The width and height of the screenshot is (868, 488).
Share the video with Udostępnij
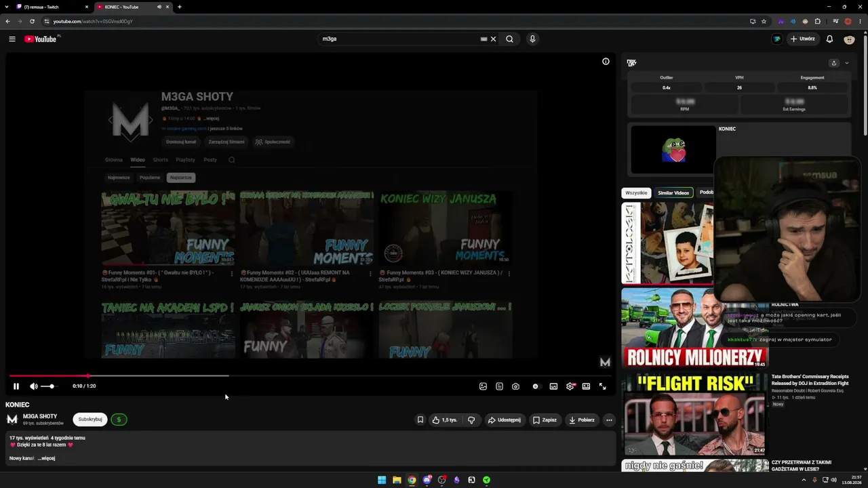pyautogui.click(x=505, y=420)
